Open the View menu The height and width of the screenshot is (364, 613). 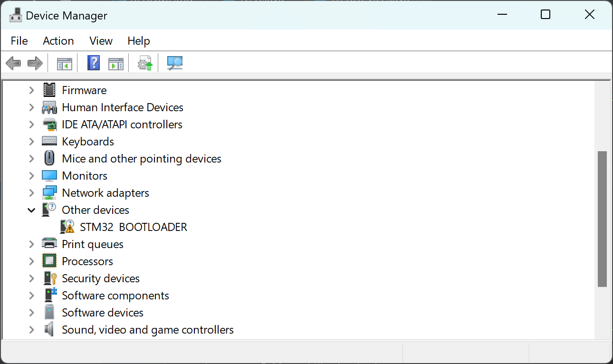(100, 41)
